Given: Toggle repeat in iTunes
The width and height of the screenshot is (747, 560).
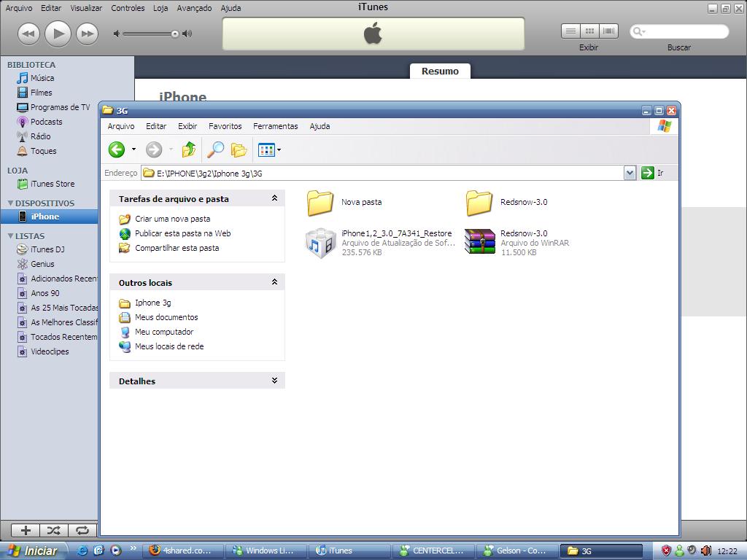Looking at the screenshot, I should [x=82, y=531].
